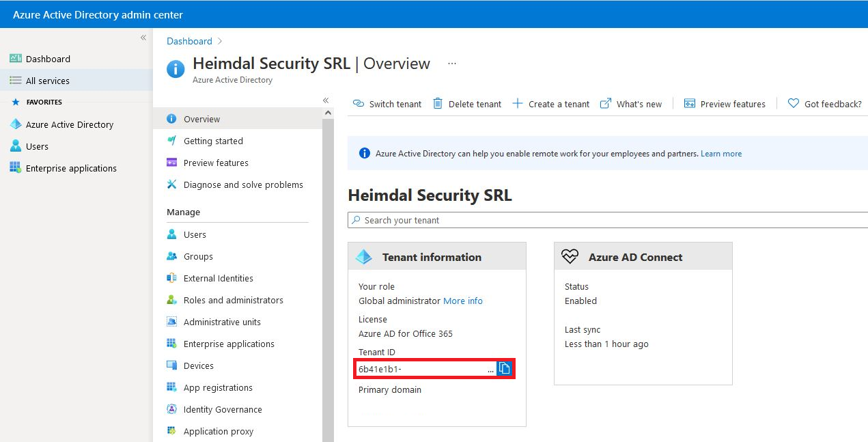Click the Application proxy icon

(x=171, y=431)
